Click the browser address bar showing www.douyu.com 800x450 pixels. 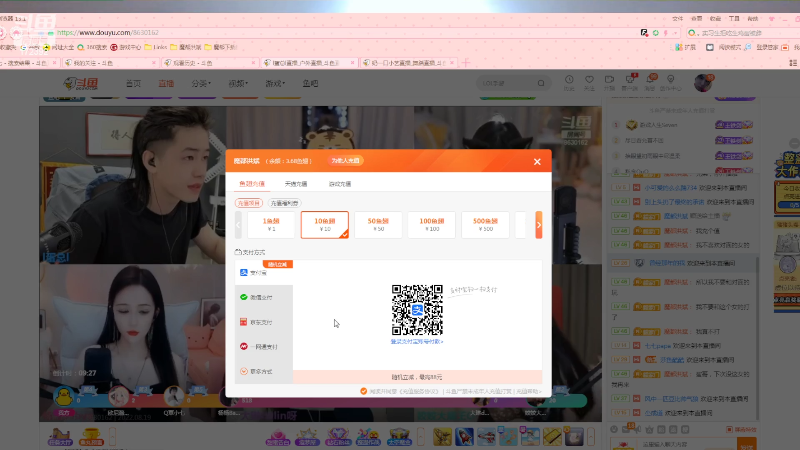[347, 33]
